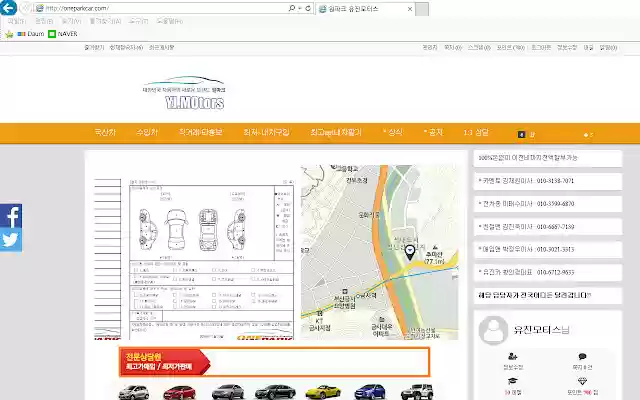This screenshot has width=640, height=400.
Task: Click the address bar URL field
Action: tap(161, 8)
